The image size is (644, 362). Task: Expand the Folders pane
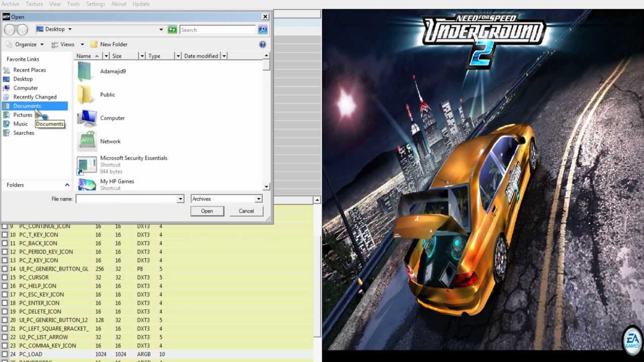67,185
